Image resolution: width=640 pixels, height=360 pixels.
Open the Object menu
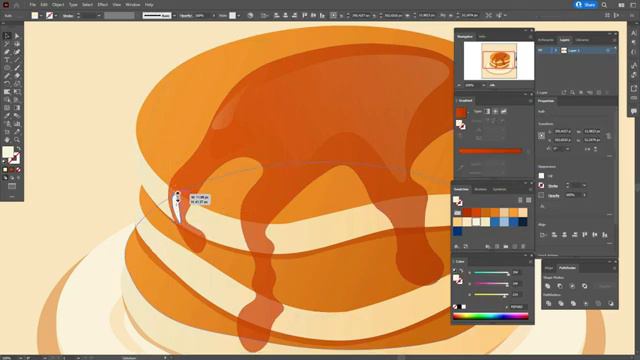coord(58,5)
